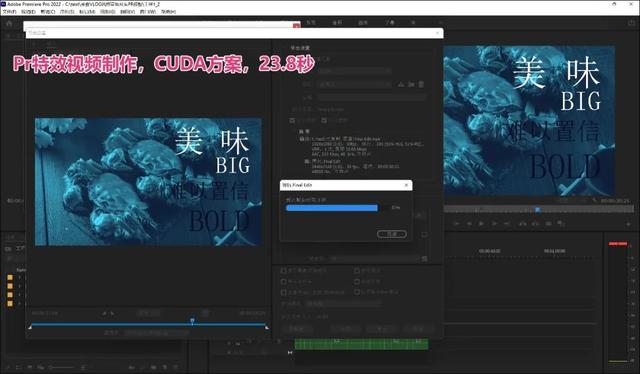
Task: Open the Format dropdown in export settings
Action: pyautogui.click(x=354, y=71)
